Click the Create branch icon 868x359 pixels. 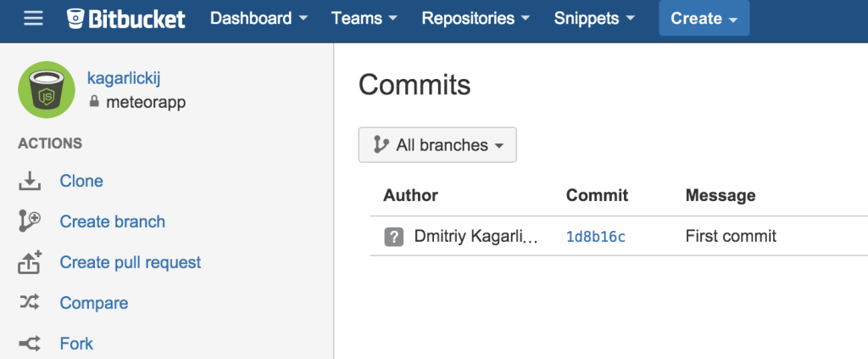[x=30, y=222]
